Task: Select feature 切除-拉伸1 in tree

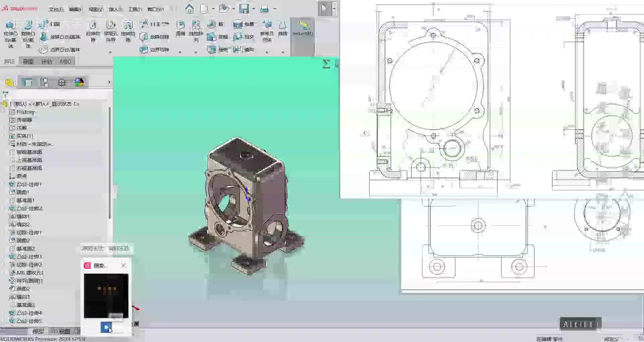Action: (29, 232)
